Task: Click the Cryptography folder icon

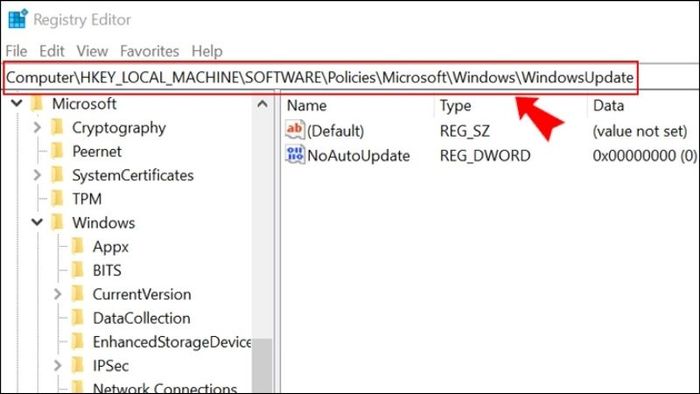Action: tap(58, 128)
